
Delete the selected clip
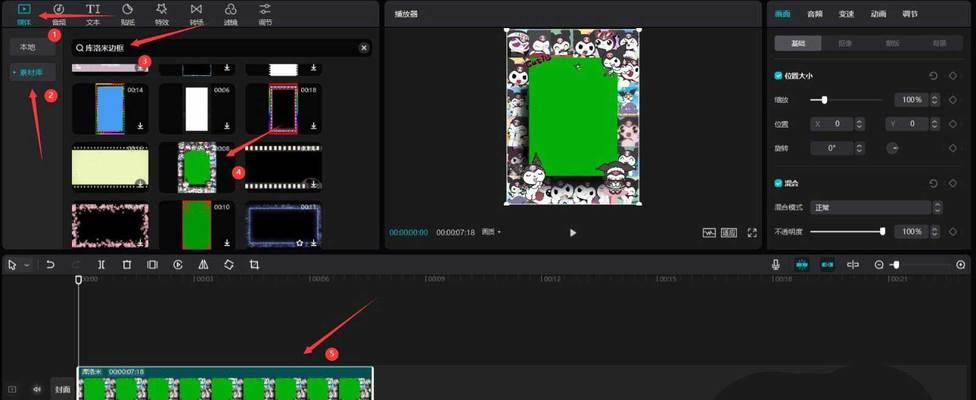[127, 265]
